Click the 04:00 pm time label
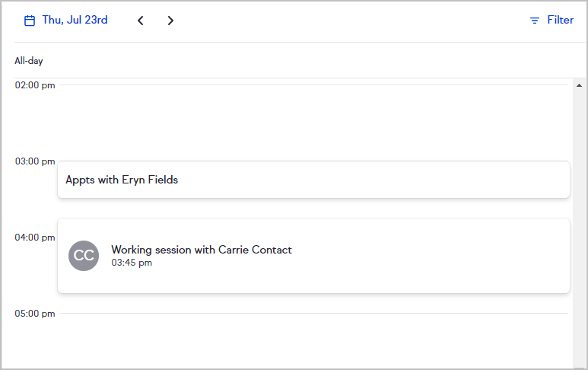Screen dimensions: 588x370 [35, 238]
